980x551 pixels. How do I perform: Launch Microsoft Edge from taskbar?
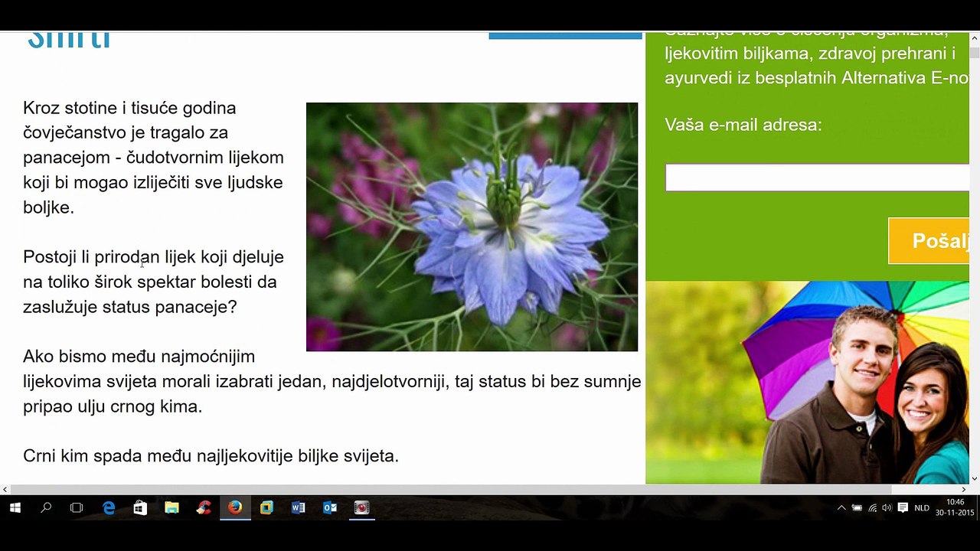coord(109,507)
